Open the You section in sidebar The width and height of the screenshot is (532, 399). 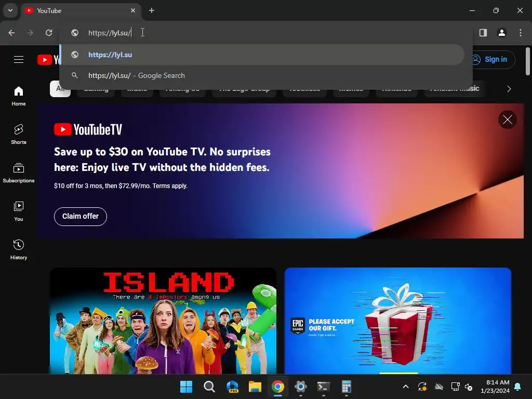(x=19, y=211)
